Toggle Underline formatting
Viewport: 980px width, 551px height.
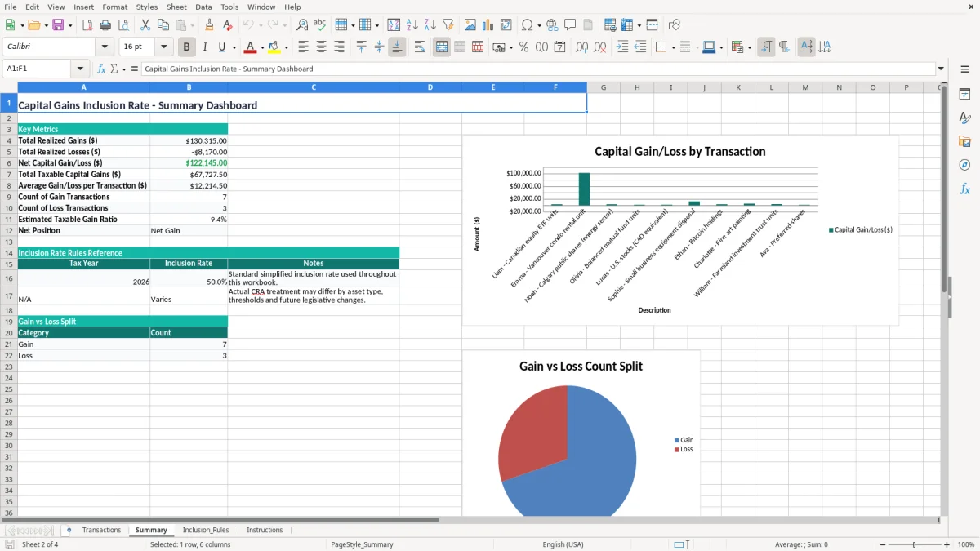(x=221, y=47)
